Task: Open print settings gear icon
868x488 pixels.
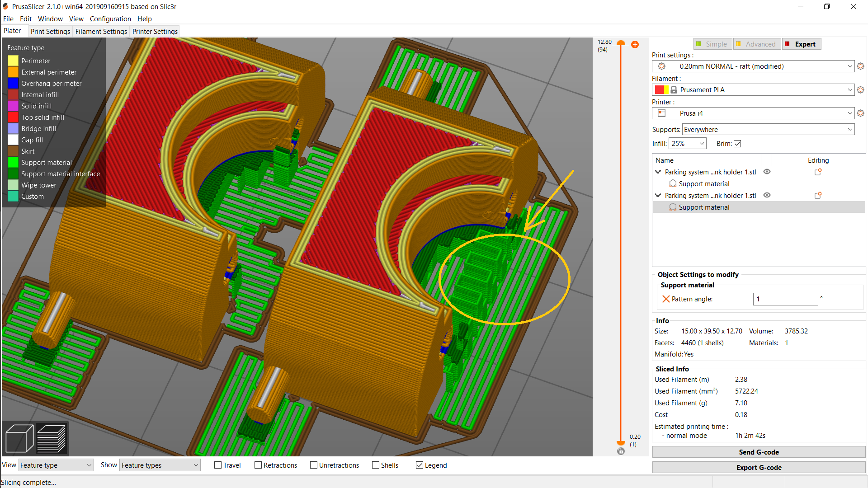Action: [x=860, y=66]
